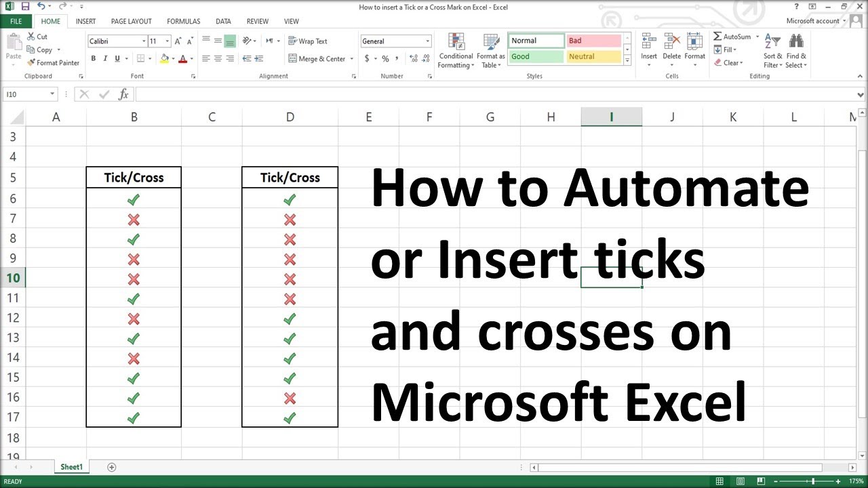Screen dimensions: 868x488
Task: Apply the yellow fill color bucket
Action: 164,59
